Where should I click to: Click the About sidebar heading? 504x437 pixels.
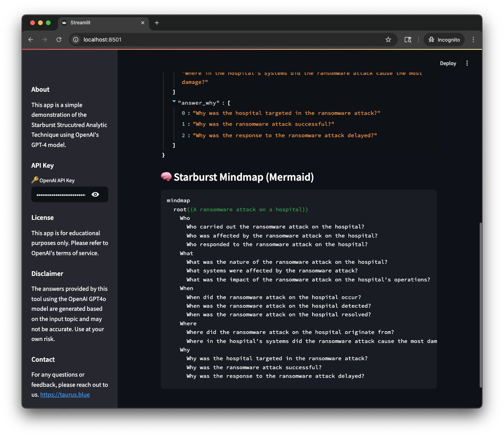(x=40, y=89)
